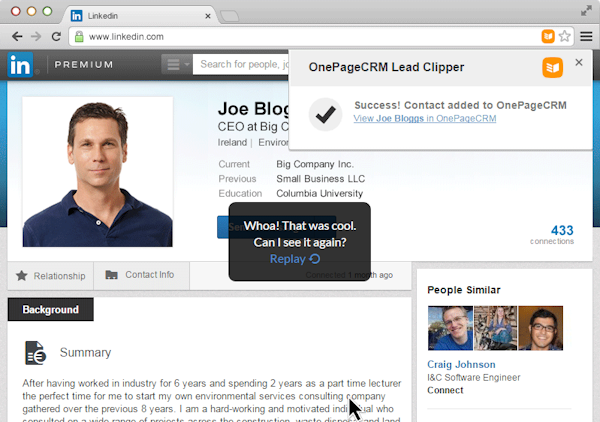Viewport: 600px width, 422px height.
Task: Click the LinkedIn search field
Action: 241,64
